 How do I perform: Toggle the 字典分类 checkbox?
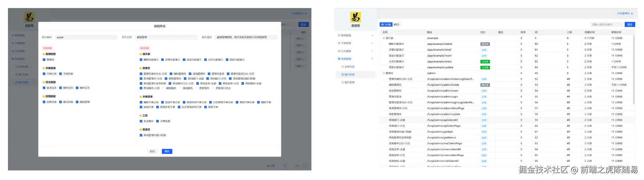pyautogui.click(x=44, y=74)
